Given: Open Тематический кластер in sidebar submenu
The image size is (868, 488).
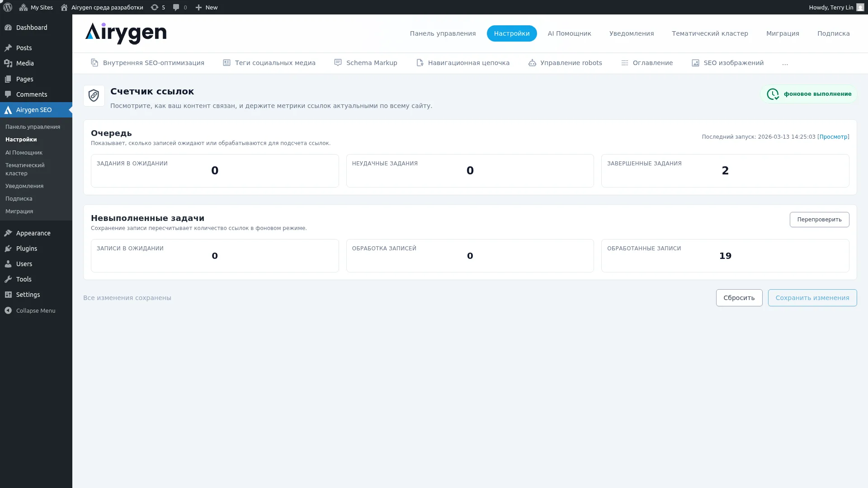Looking at the screenshot, I should point(25,169).
